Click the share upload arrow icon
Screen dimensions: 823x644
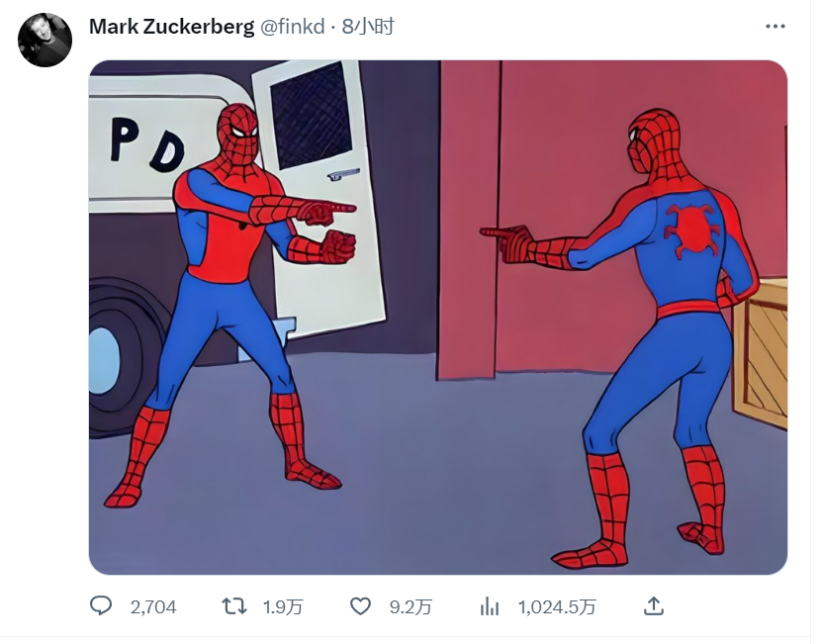coord(654,606)
